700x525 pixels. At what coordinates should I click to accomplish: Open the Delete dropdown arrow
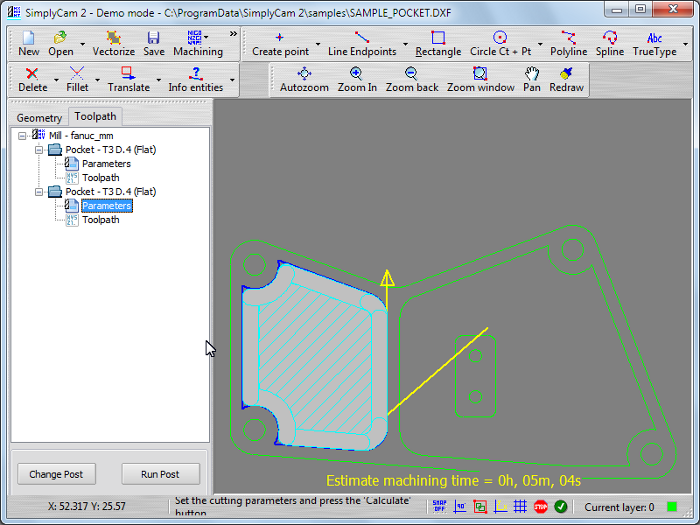coord(56,80)
